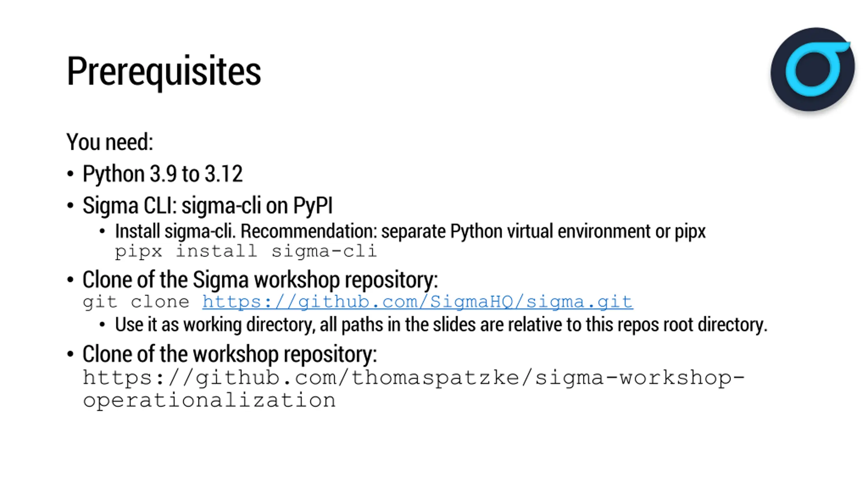Image resolution: width=868 pixels, height=488 pixels.
Task: Select the 'Install sigma-cli. Recommendation' sub-bullet text
Action: coord(410,231)
